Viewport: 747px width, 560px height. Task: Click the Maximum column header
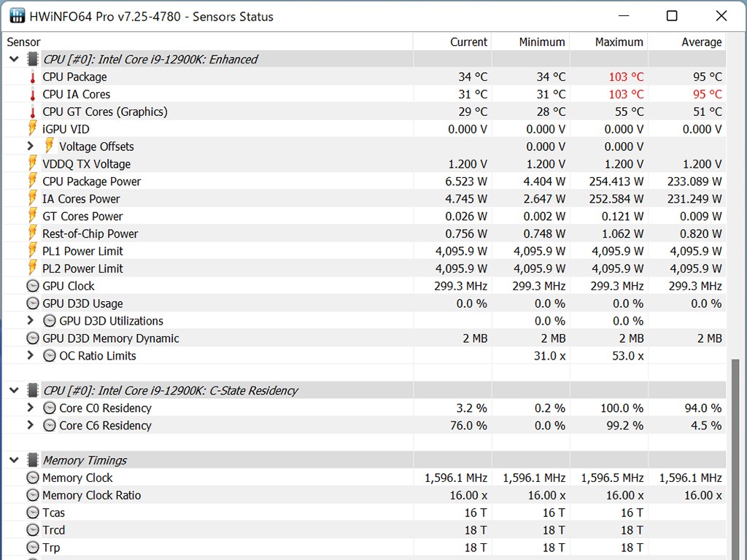point(619,42)
